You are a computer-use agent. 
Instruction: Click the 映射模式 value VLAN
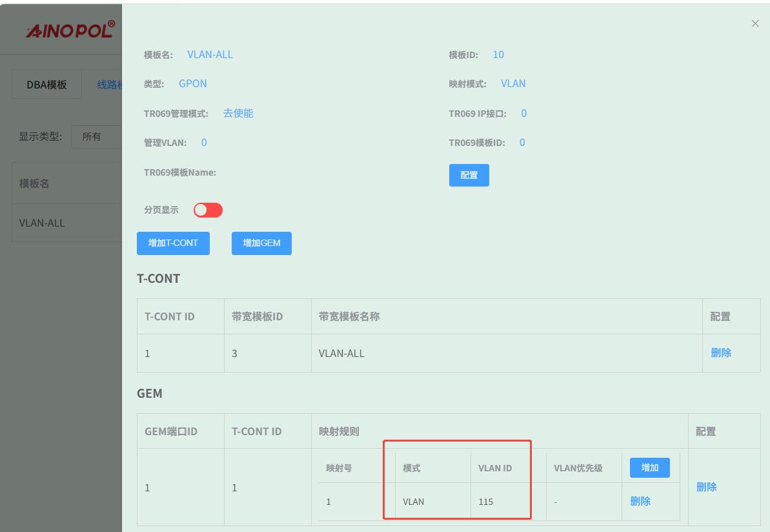point(513,83)
